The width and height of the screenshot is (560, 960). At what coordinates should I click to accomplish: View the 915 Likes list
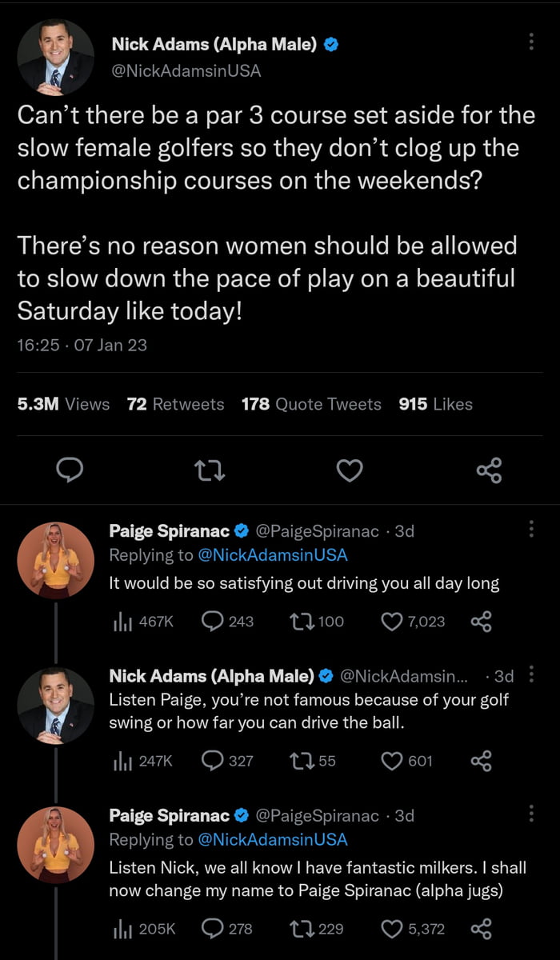(x=435, y=404)
